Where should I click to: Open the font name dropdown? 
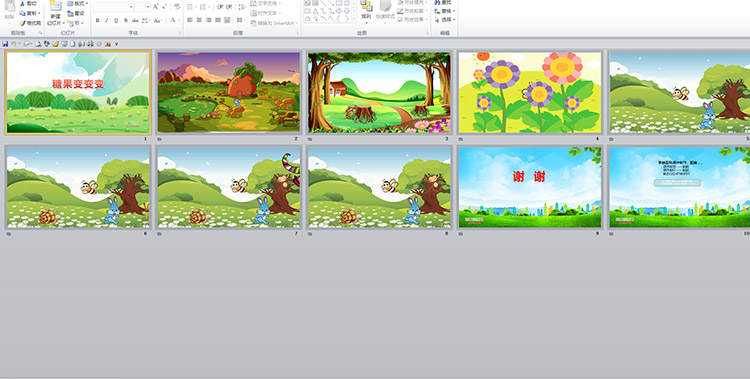coord(131,7)
